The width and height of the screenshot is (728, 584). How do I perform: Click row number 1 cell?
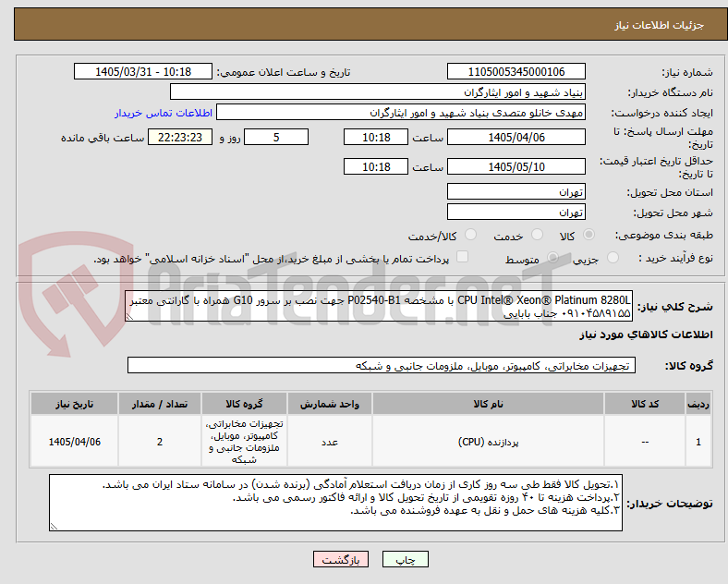[698, 442]
